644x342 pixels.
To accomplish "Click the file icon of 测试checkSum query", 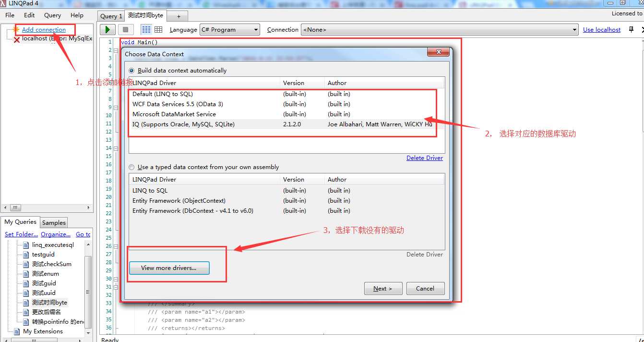I will click(26, 264).
